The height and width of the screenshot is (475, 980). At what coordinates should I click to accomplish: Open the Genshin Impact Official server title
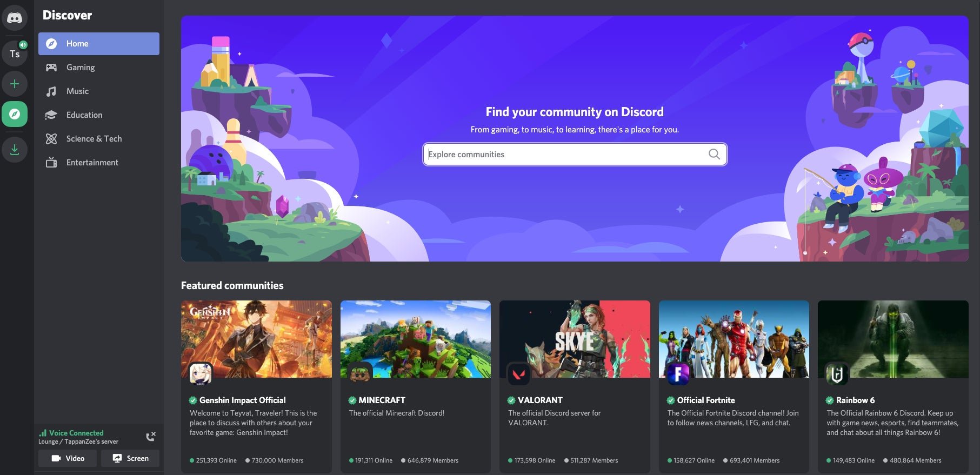coord(243,400)
